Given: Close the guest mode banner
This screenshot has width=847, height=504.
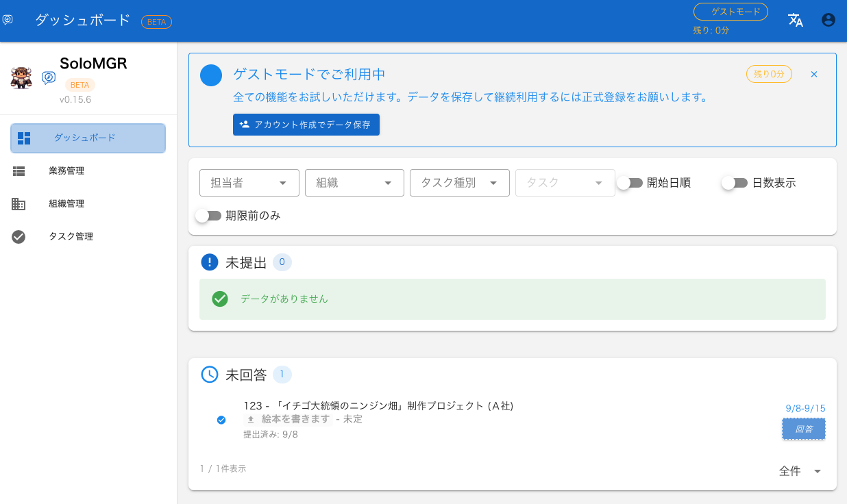Looking at the screenshot, I should coord(814,74).
